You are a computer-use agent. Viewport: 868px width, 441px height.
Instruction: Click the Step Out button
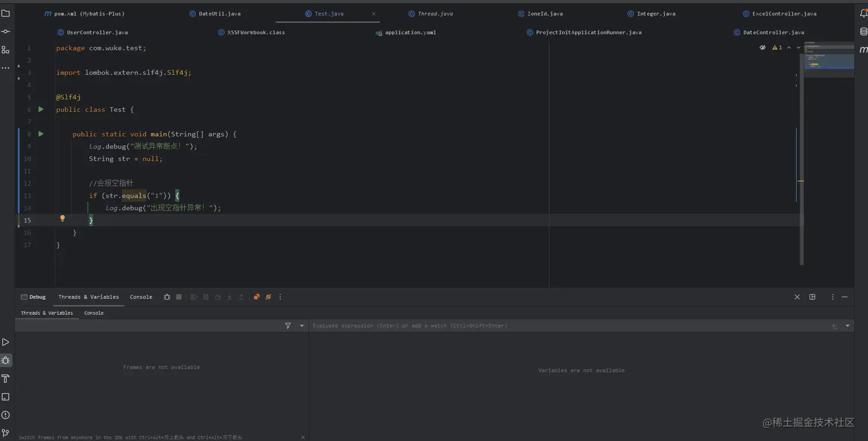[x=242, y=297]
